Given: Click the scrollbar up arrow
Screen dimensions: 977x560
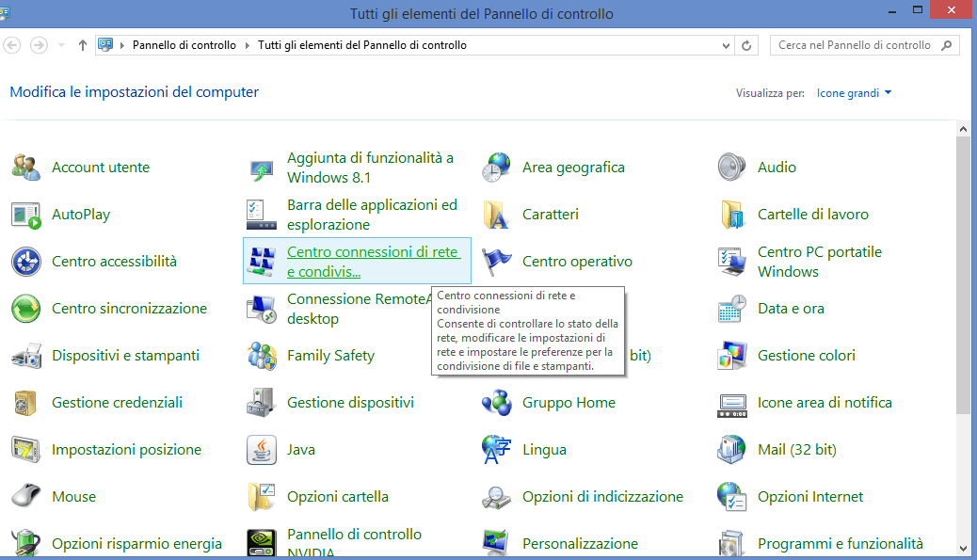Looking at the screenshot, I should 963,129.
